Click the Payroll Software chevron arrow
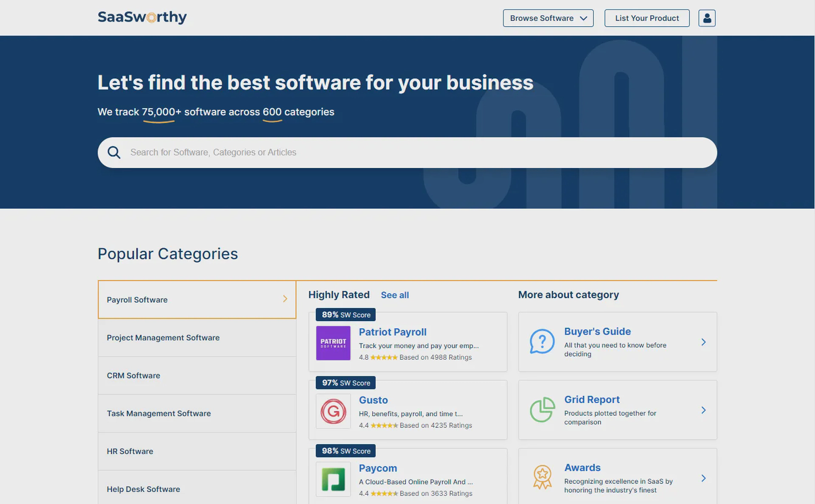 pyautogui.click(x=285, y=299)
